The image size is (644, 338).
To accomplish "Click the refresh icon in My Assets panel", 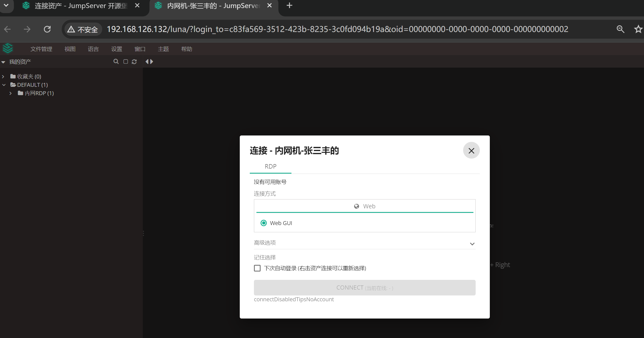I will click(x=134, y=61).
